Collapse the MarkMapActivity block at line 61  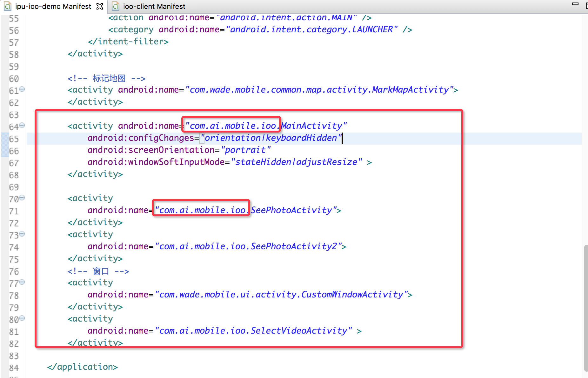point(22,89)
